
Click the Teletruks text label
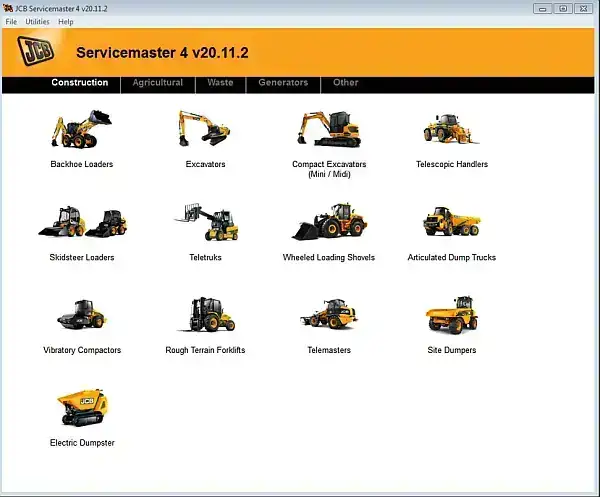[205, 257]
